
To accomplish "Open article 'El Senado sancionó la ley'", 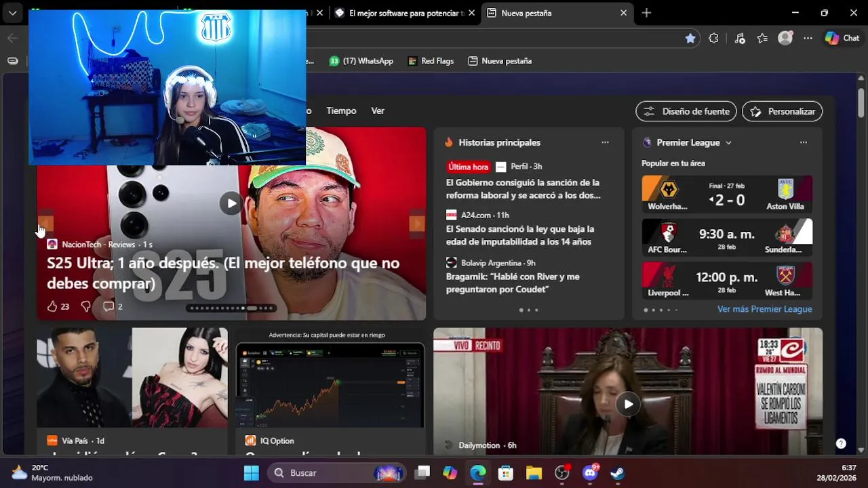I will pos(520,235).
